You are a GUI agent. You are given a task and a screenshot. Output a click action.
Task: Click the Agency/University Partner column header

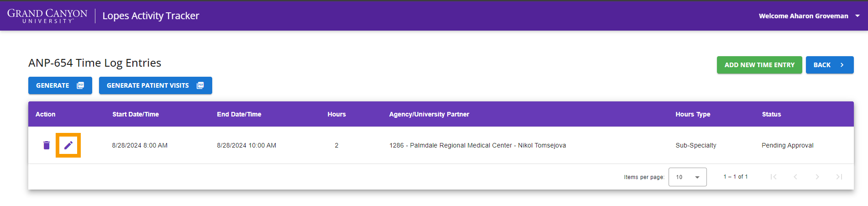coord(429,114)
